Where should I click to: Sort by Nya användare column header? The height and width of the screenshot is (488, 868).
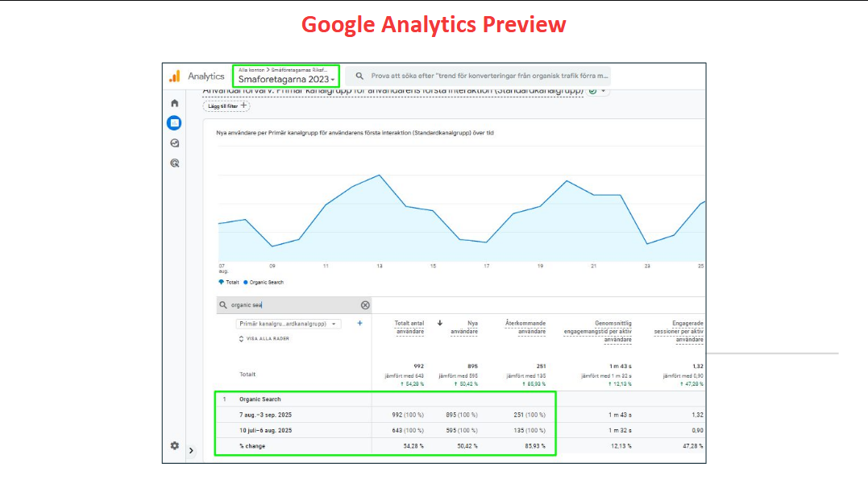[x=463, y=327]
